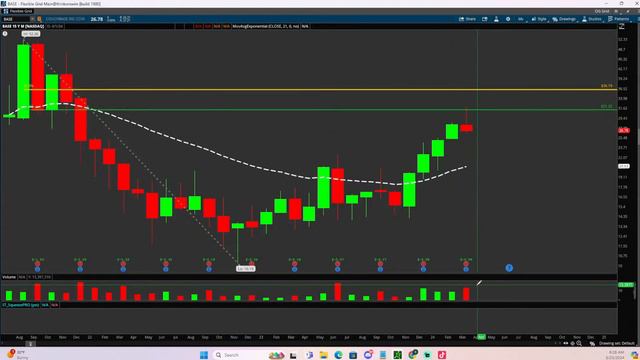
Task: Click the orange symbol action icon
Action: tap(39, 19)
